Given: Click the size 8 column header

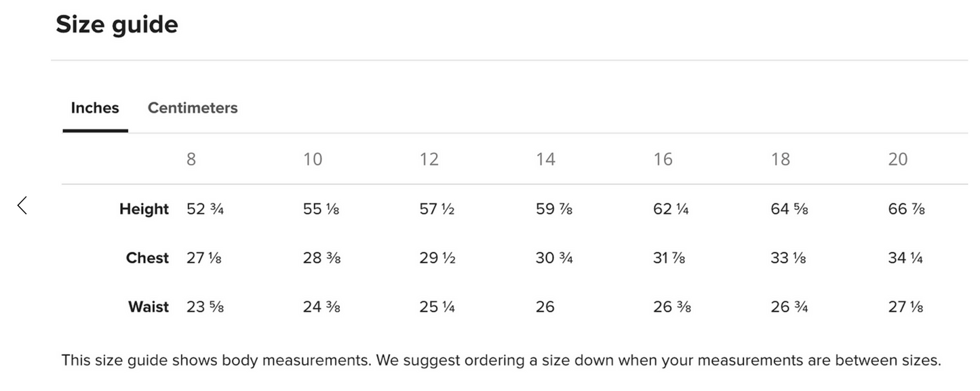Looking at the screenshot, I should pos(191,159).
